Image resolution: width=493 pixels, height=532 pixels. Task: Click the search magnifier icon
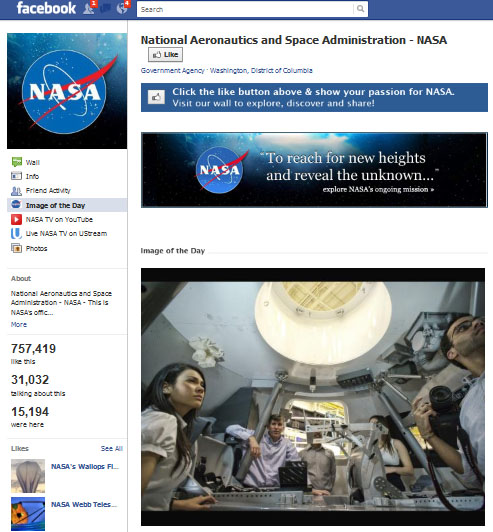360,9
